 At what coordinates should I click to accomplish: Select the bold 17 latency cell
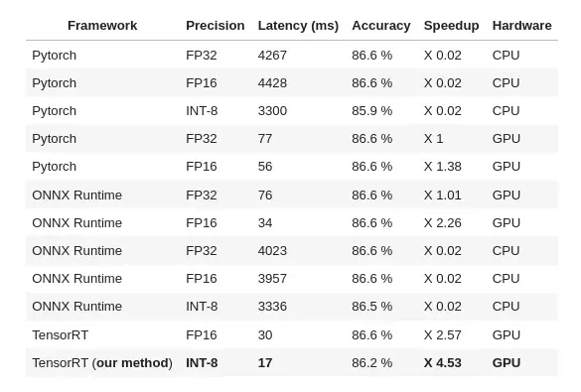click(x=265, y=363)
